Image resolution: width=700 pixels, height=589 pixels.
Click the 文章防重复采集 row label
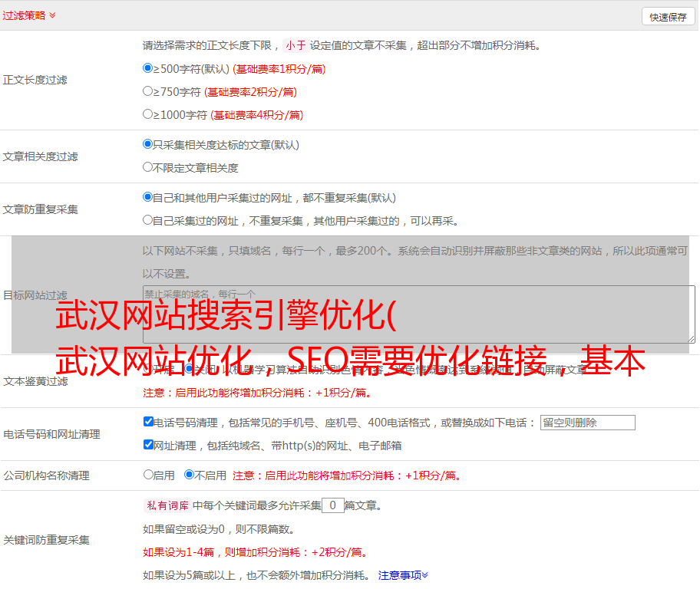click(x=41, y=209)
